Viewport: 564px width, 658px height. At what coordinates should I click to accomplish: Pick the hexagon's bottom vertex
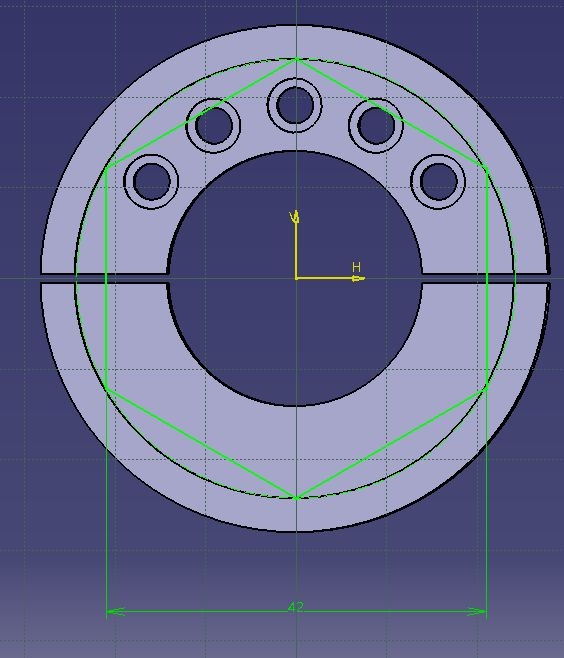point(296,498)
